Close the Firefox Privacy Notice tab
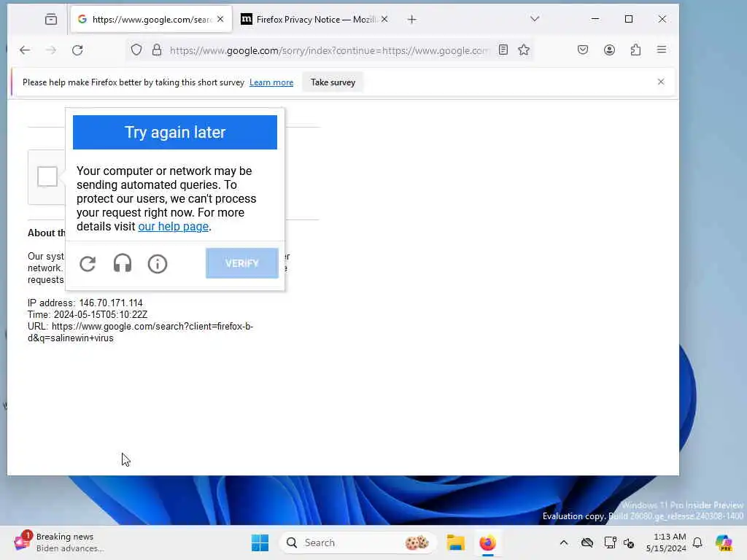The height and width of the screenshot is (560, 747). pyautogui.click(x=384, y=19)
